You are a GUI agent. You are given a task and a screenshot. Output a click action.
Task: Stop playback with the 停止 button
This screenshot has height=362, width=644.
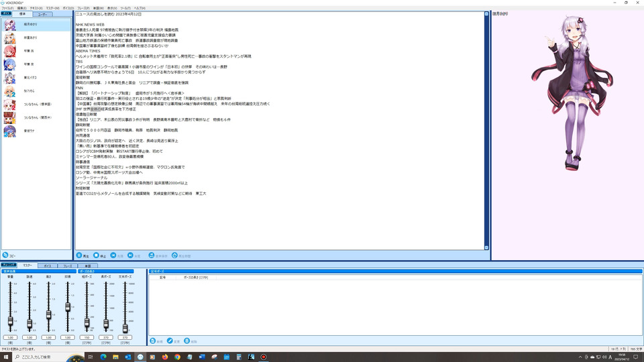(100, 255)
